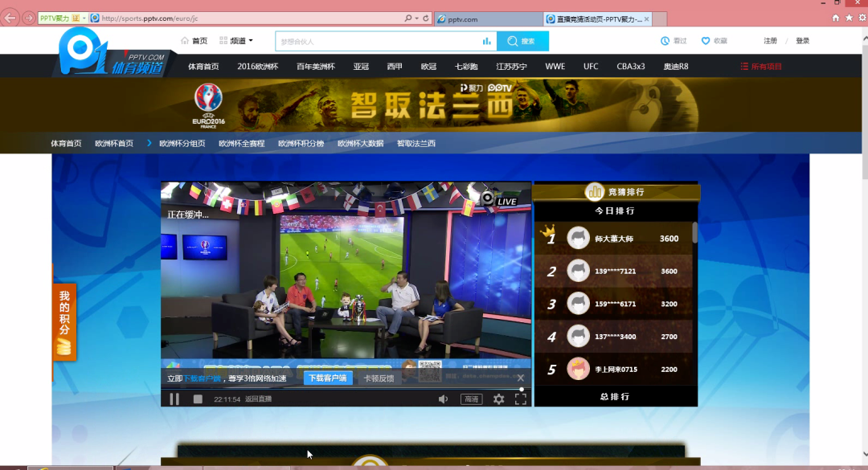This screenshot has width=868, height=470.
Task: Dismiss the download client prompt bar
Action: tap(520, 378)
